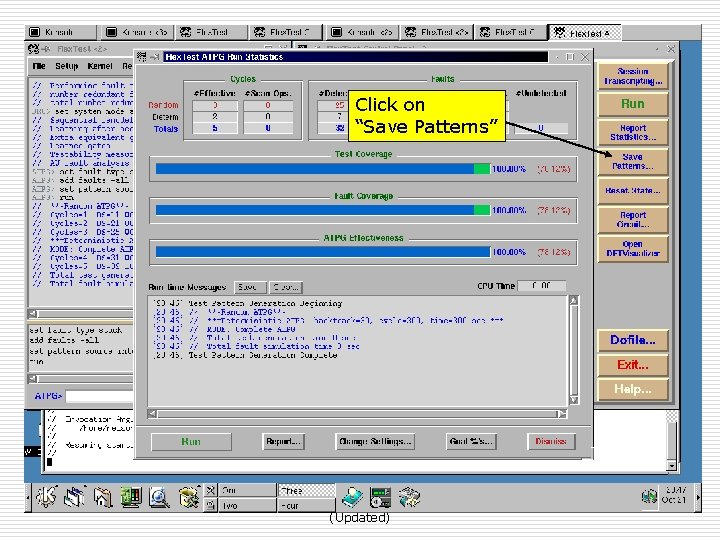Open the trash bin panel icon
The image size is (720, 540).
coord(188,498)
